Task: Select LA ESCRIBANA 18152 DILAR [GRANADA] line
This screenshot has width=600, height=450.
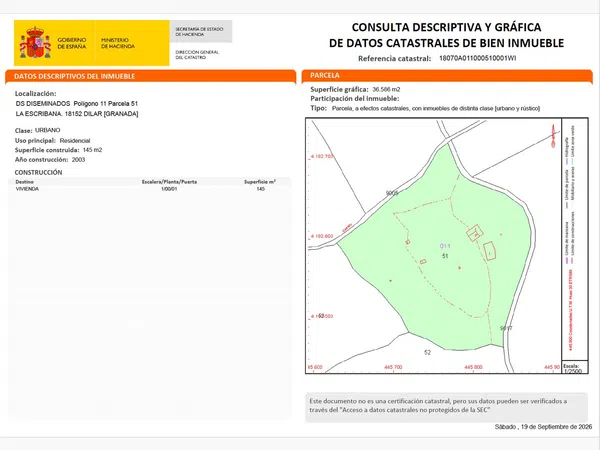Action: tap(77, 114)
